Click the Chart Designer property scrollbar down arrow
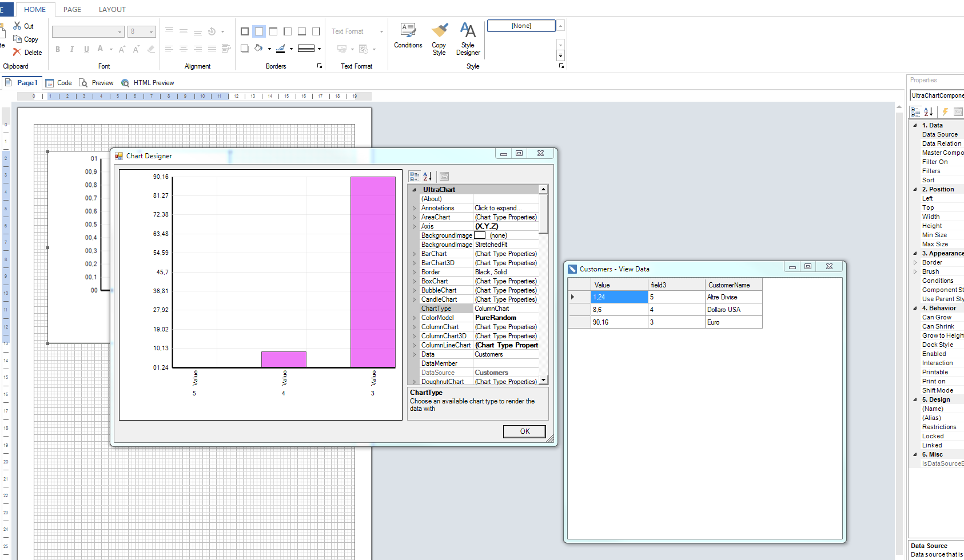Screen dimensions: 964x560 543,380
